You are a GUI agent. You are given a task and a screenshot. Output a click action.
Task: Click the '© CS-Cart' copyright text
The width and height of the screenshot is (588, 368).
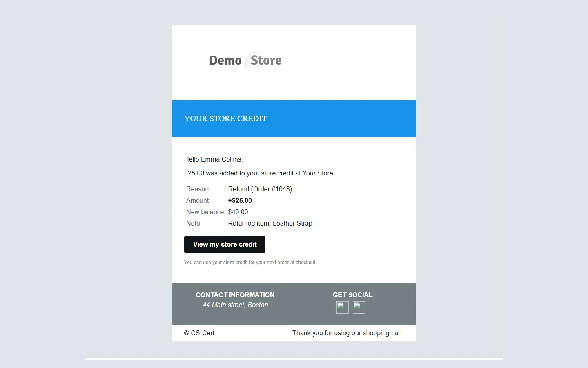(199, 333)
